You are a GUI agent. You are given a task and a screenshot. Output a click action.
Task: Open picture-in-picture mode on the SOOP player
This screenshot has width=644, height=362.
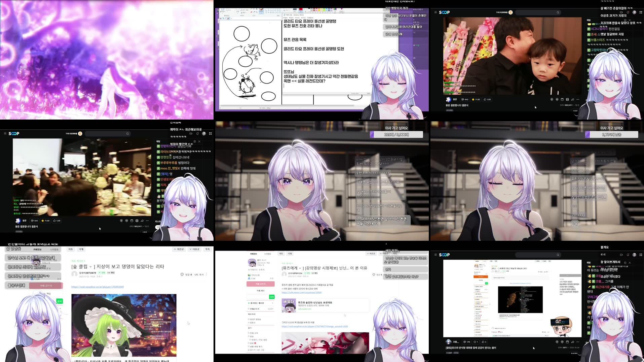[x=562, y=99]
